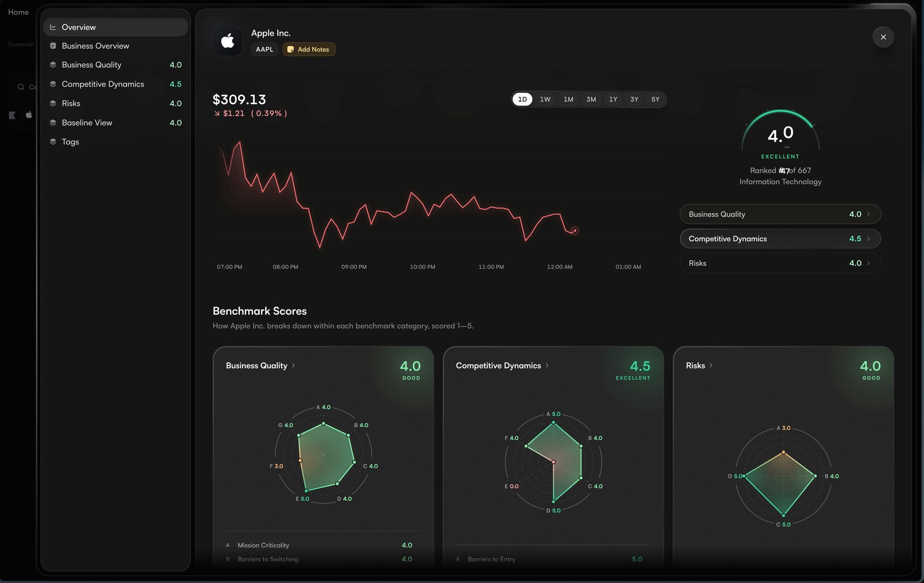Click the AAPL ticker badge
Image resolution: width=924 pixels, height=583 pixels.
pos(265,49)
